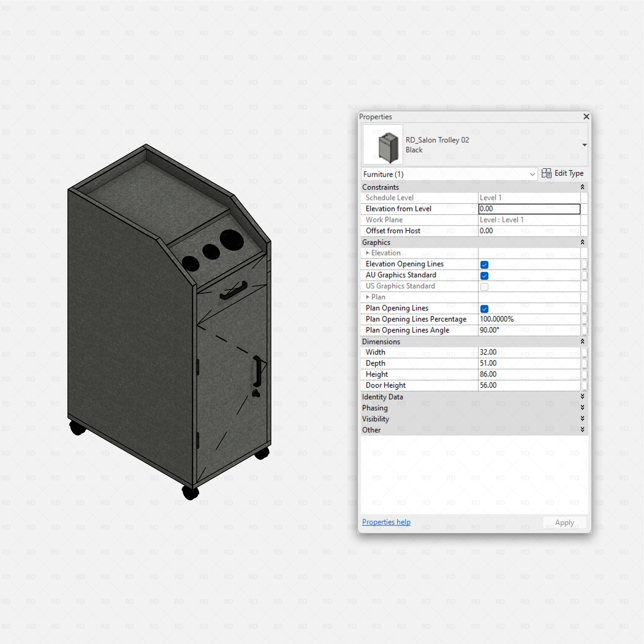This screenshot has width=644, height=644.
Task: Uncheck Elevation Opening Lines checkbox
Action: (484, 265)
